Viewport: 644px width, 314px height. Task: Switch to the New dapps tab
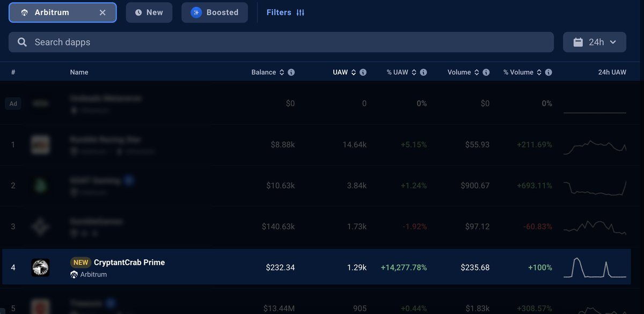[x=149, y=12]
